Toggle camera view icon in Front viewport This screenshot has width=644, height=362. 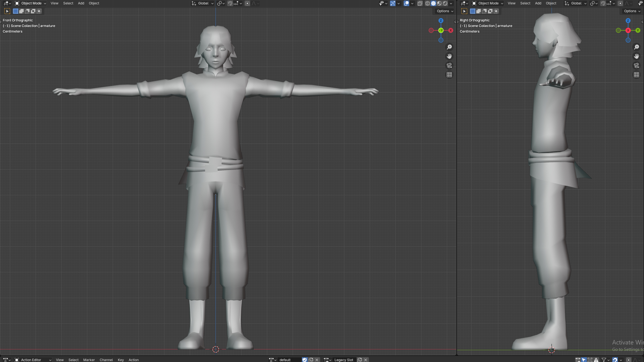(x=449, y=65)
